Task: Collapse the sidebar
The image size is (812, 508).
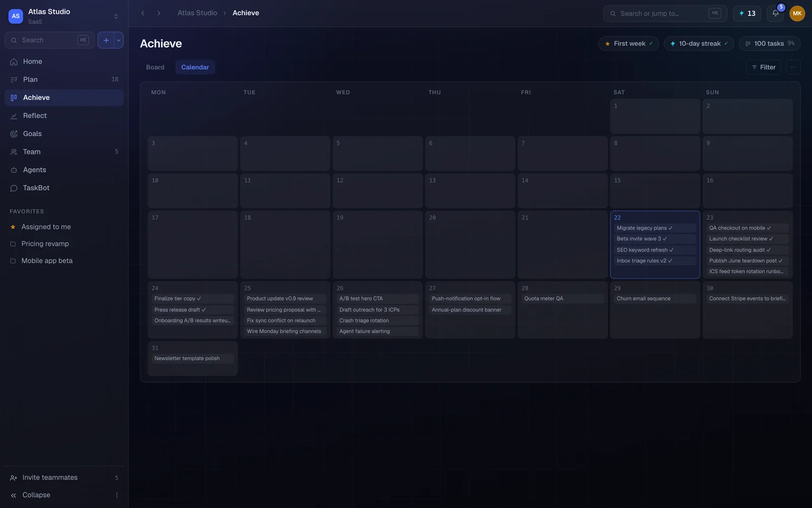Action: 64,495
